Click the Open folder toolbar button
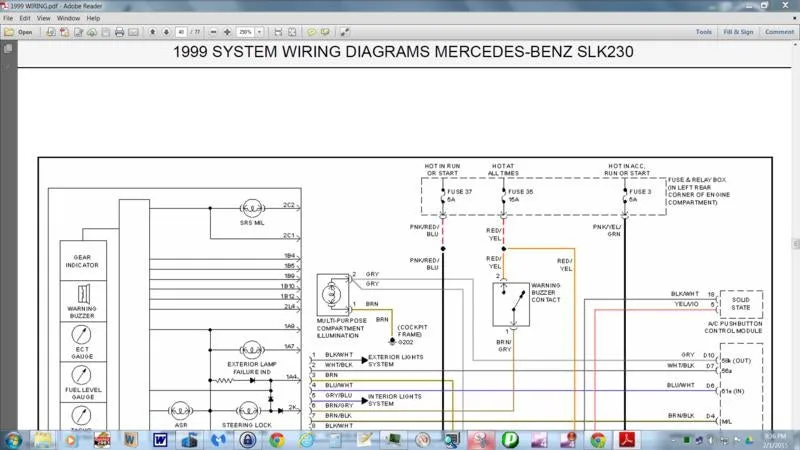The height and width of the screenshot is (450, 800). [18, 32]
